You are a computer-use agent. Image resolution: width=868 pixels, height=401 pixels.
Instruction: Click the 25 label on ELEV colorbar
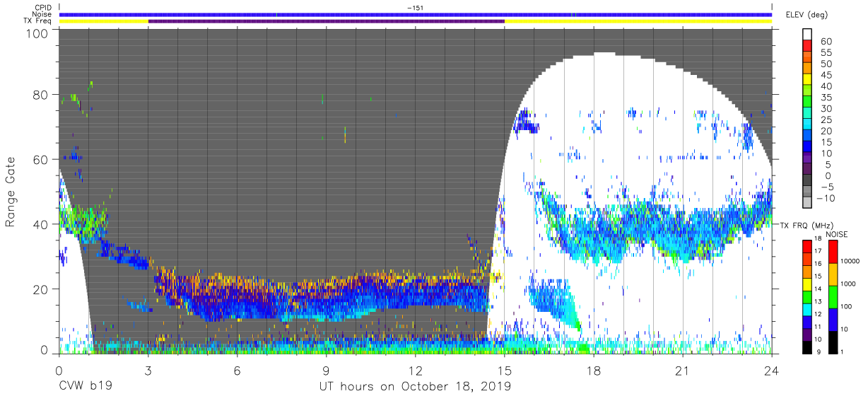tap(826, 120)
